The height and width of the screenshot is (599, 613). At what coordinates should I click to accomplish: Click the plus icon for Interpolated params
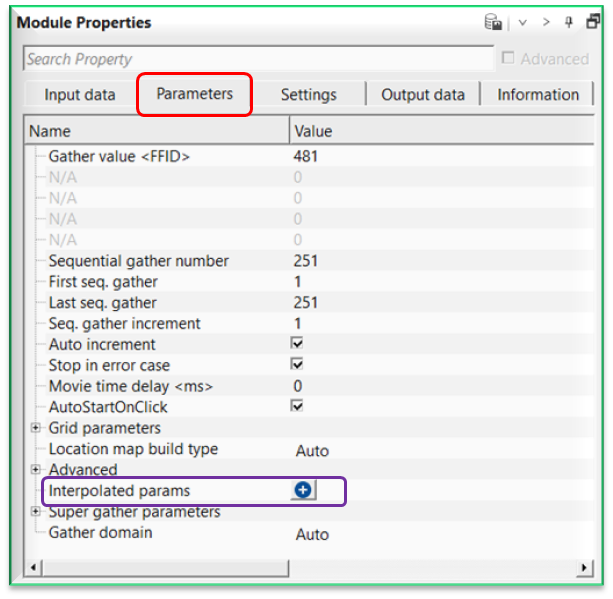tap(304, 490)
